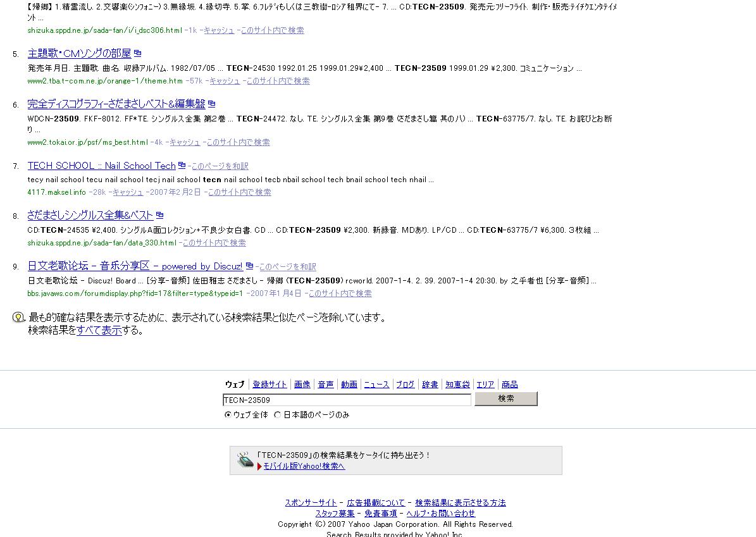Image resolution: width=756 pixels, height=537 pixels.
Task: Switch to ニュース search tab
Action: (376, 384)
